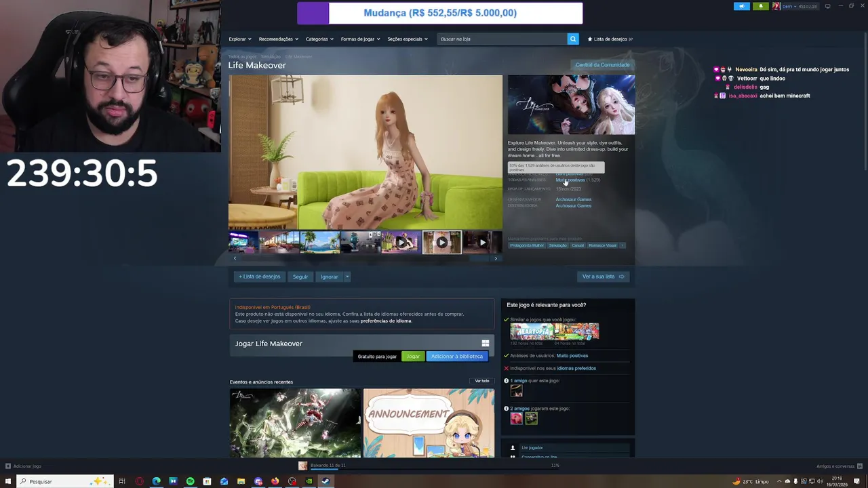Open Steam announcements megaphone icon
This screenshot has height=488, width=868.
(742, 6)
